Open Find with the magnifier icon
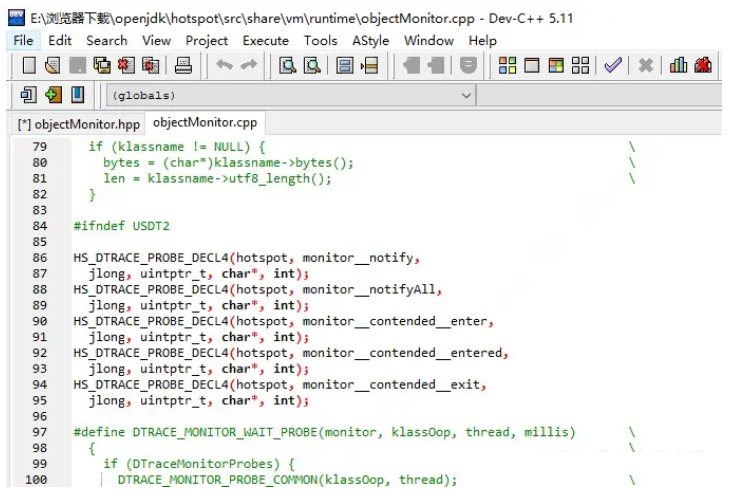 tap(288, 66)
